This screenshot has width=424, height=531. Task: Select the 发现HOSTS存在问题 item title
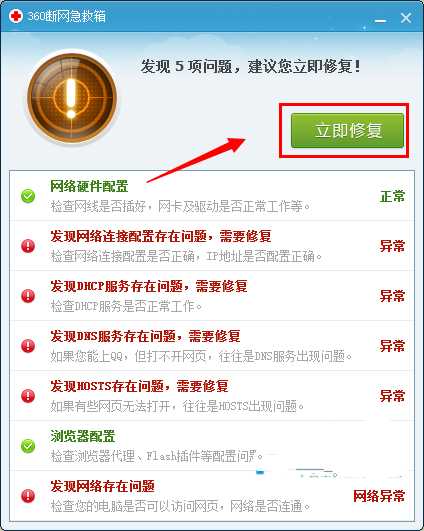pyautogui.click(x=140, y=386)
